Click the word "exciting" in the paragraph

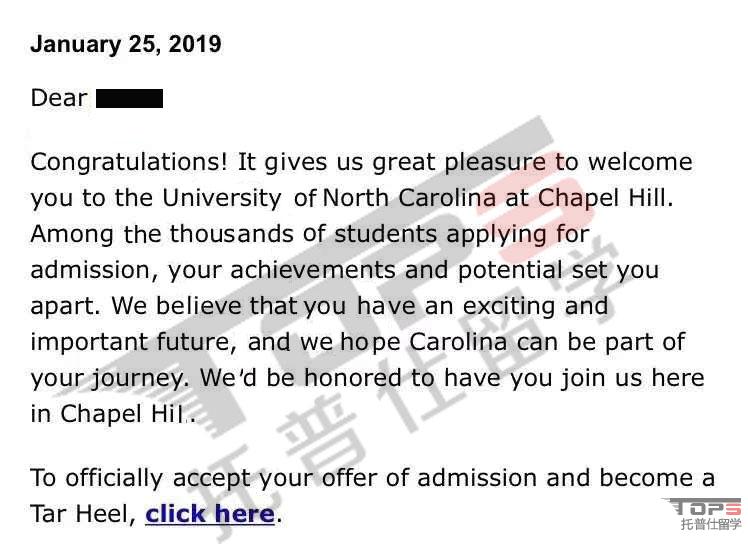tap(509, 307)
